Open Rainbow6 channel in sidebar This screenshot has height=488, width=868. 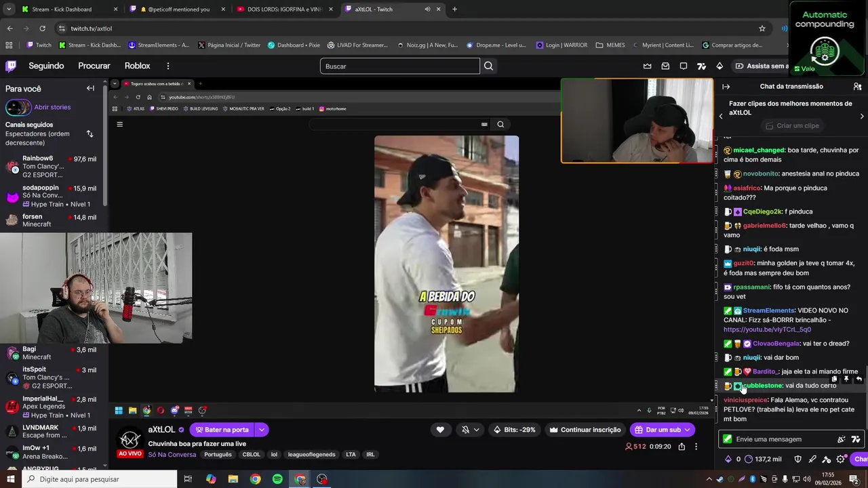pos(53,167)
